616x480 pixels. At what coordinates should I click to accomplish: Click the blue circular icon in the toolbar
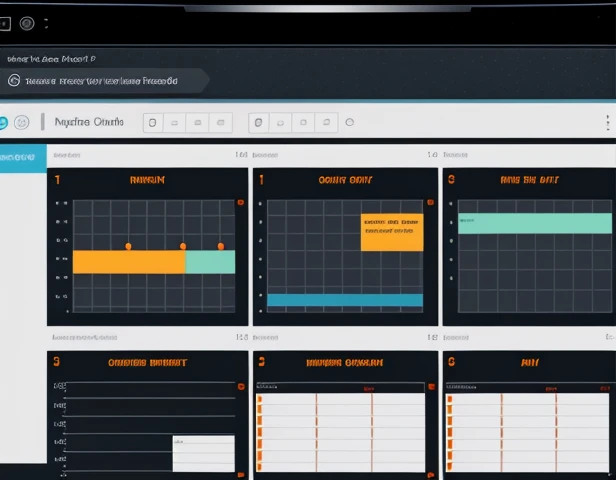point(3,123)
